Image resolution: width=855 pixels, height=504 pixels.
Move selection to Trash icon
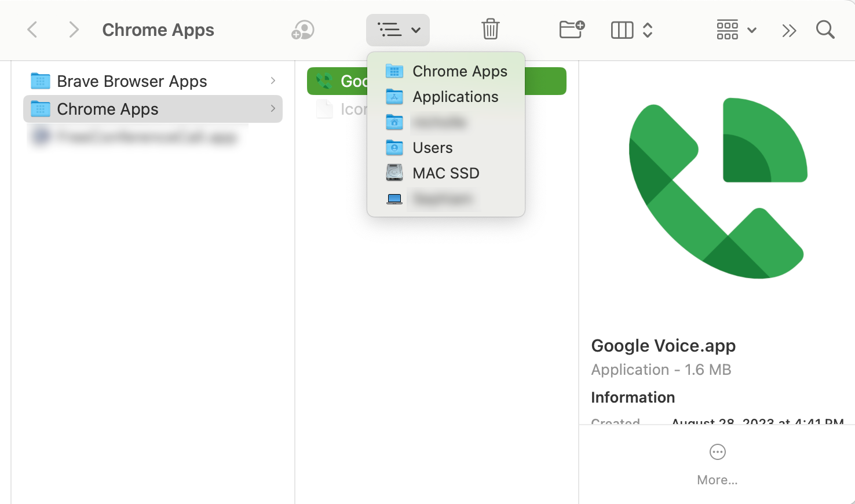(491, 30)
